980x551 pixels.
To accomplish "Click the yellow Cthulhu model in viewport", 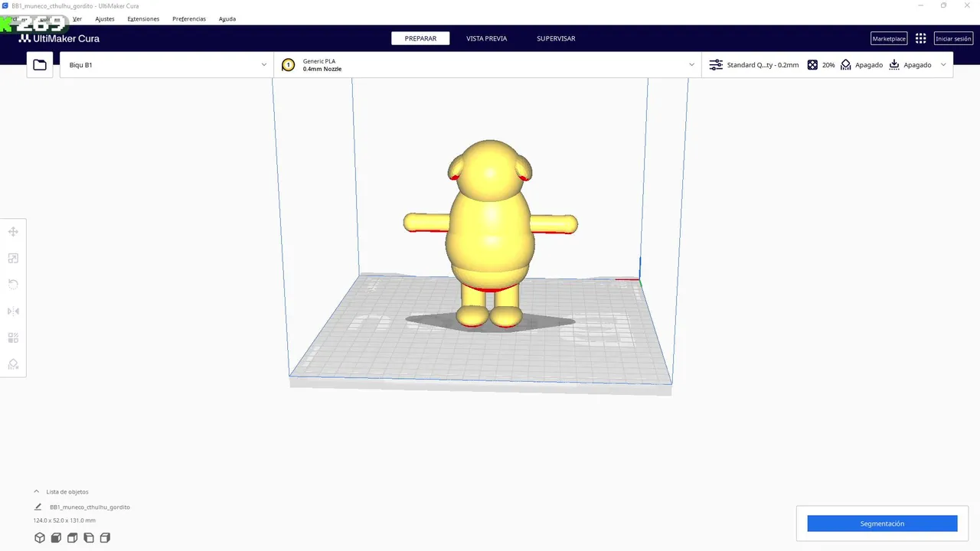I will (490, 233).
